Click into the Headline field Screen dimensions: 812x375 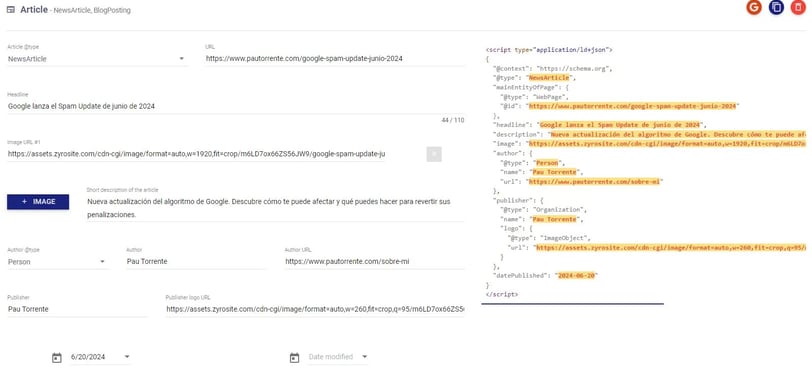pyautogui.click(x=236, y=106)
